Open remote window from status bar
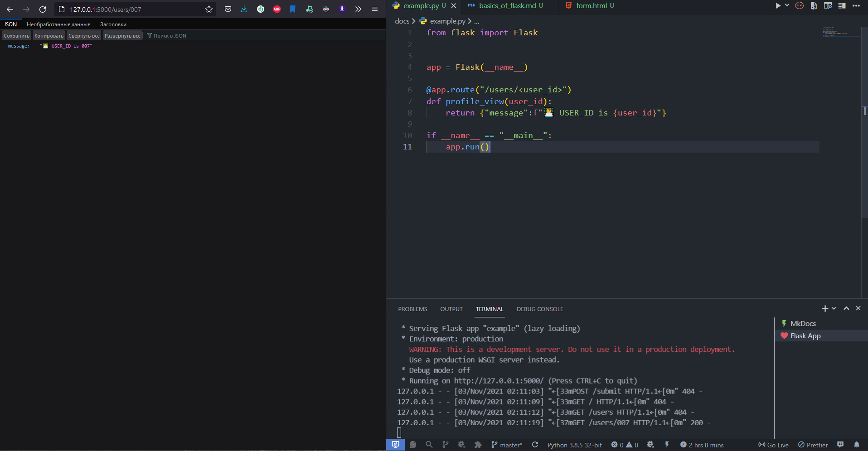Image resolution: width=868 pixels, height=451 pixels. tap(395, 445)
